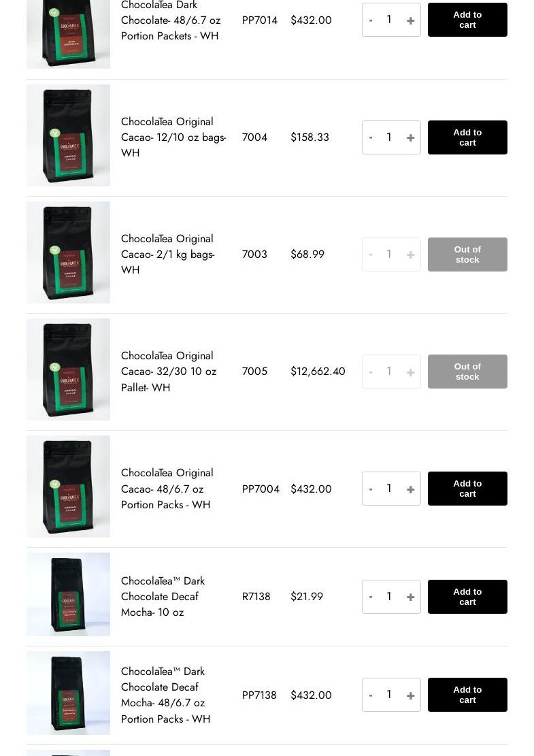534x756 pixels.
Task: Click plus for Original Cacao 48/6.7 oz Portion Packs
Action: pos(410,489)
